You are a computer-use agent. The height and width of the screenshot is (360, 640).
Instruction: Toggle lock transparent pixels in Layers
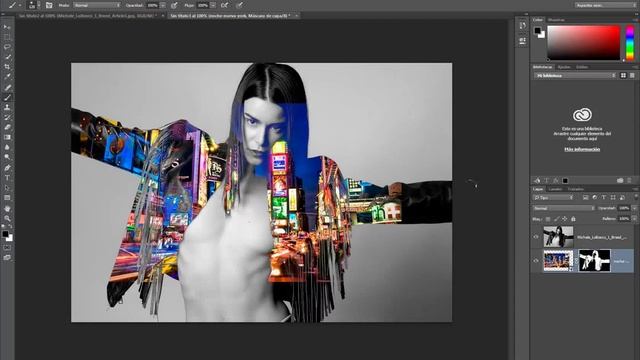coord(548,219)
